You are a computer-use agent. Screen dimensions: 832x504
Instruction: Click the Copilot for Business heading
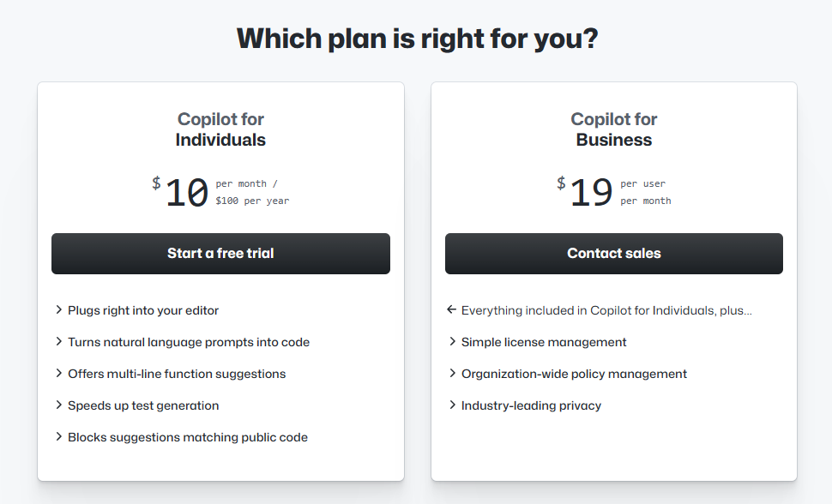tap(613, 129)
